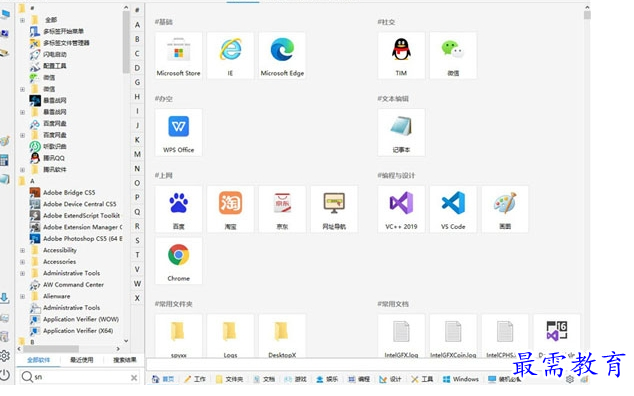The height and width of the screenshot is (396, 634).
Task: Open the DesktopX folder tile
Action: (x=282, y=337)
